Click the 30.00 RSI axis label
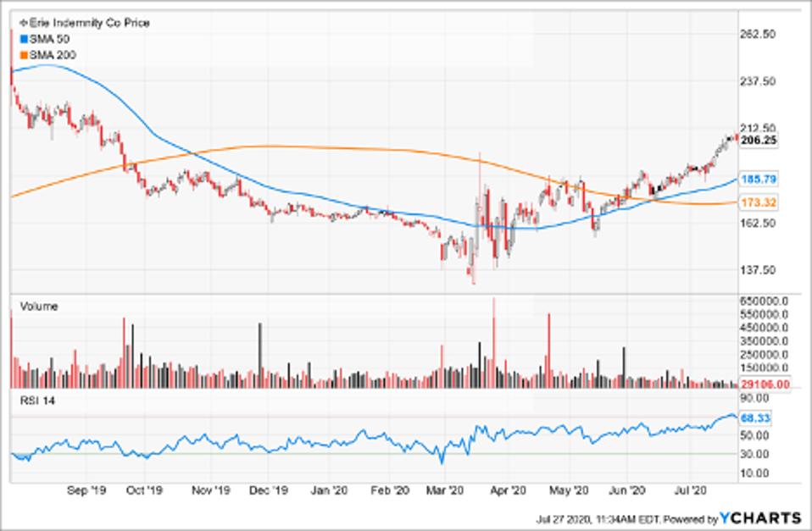 click(755, 454)
